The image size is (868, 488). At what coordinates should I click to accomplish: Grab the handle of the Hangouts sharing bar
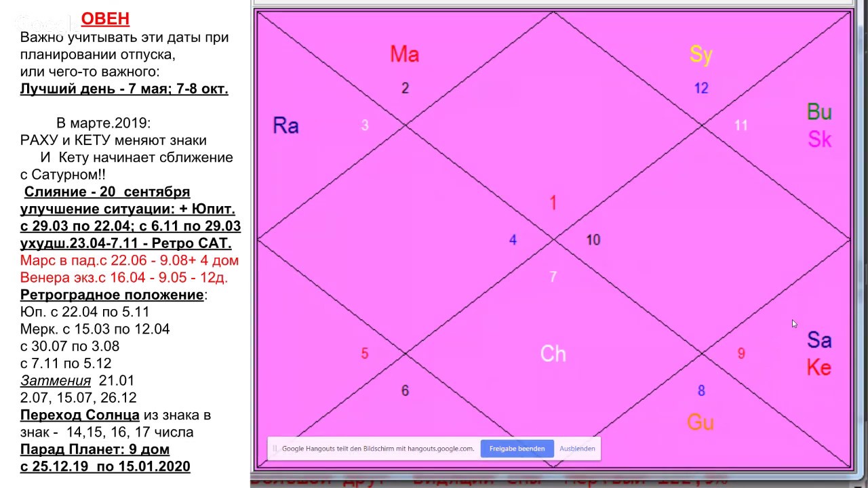click(275, 449)
